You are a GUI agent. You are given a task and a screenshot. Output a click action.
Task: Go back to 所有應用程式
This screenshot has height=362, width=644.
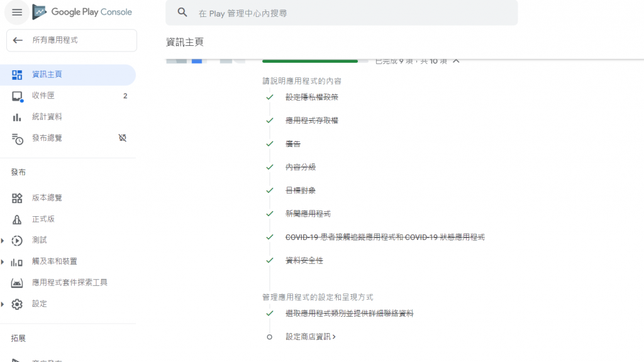pos(72,40)
